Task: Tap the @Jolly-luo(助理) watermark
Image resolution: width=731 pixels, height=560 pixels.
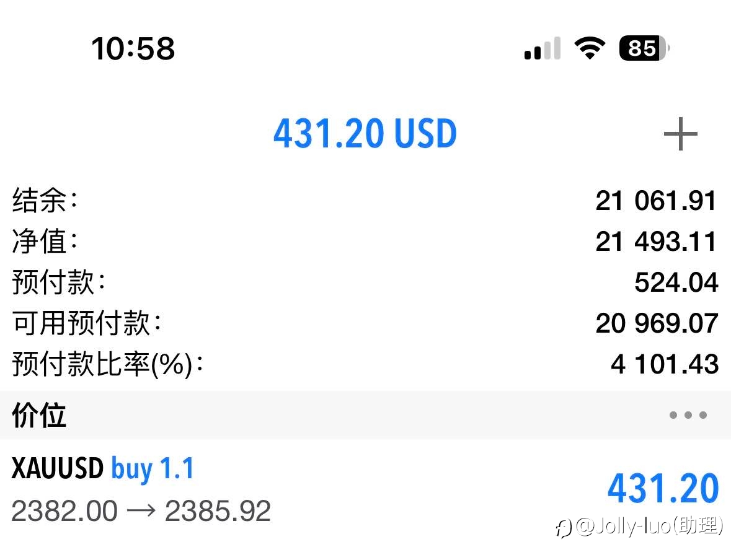Action: [639, 527]
